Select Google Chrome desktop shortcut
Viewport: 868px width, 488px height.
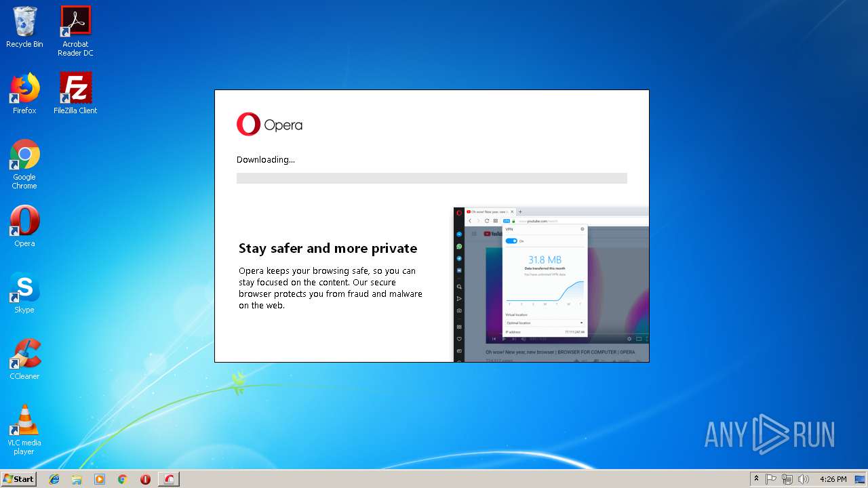24,164
